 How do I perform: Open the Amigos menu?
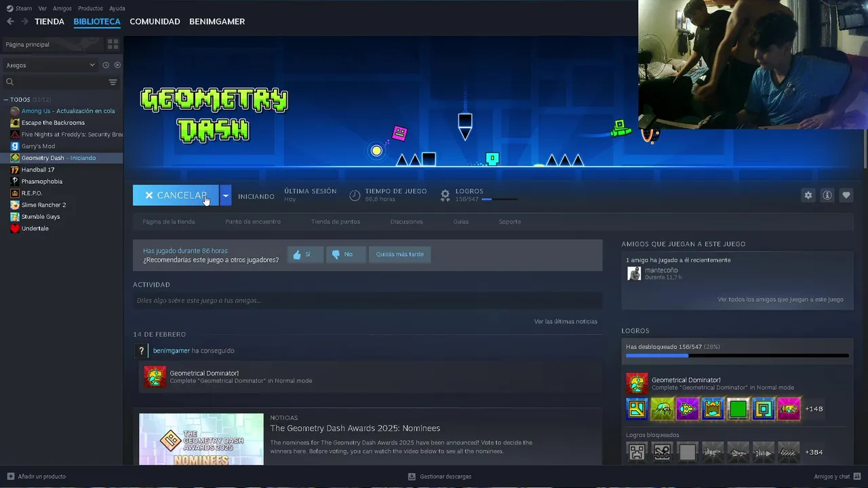[62, 8]
